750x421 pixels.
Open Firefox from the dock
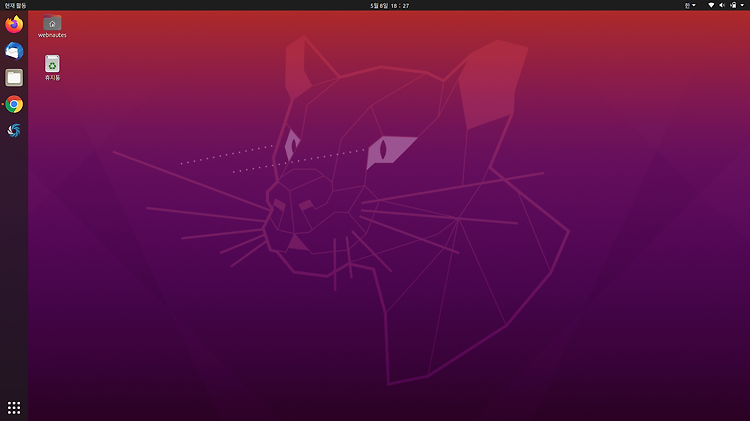coord(14,24)
